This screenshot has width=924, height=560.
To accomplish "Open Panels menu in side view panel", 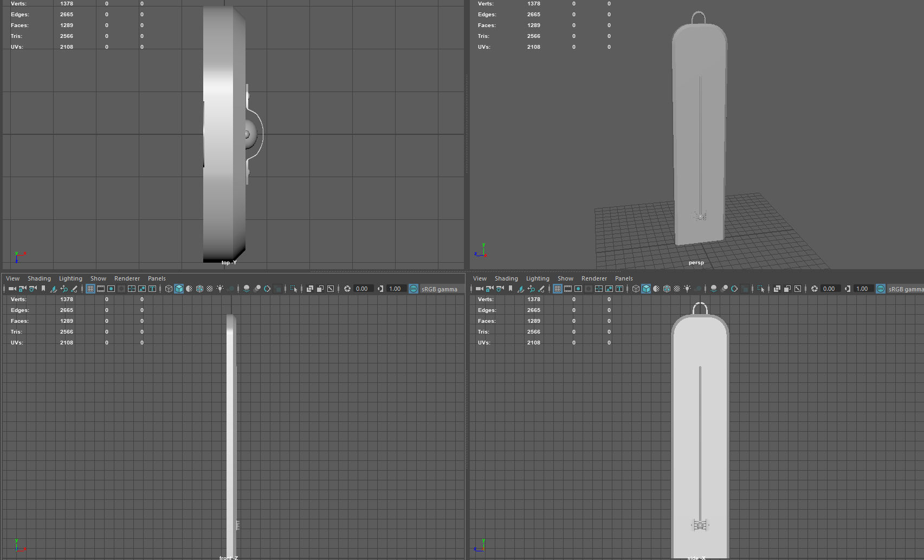I will [x=624, y=278].
